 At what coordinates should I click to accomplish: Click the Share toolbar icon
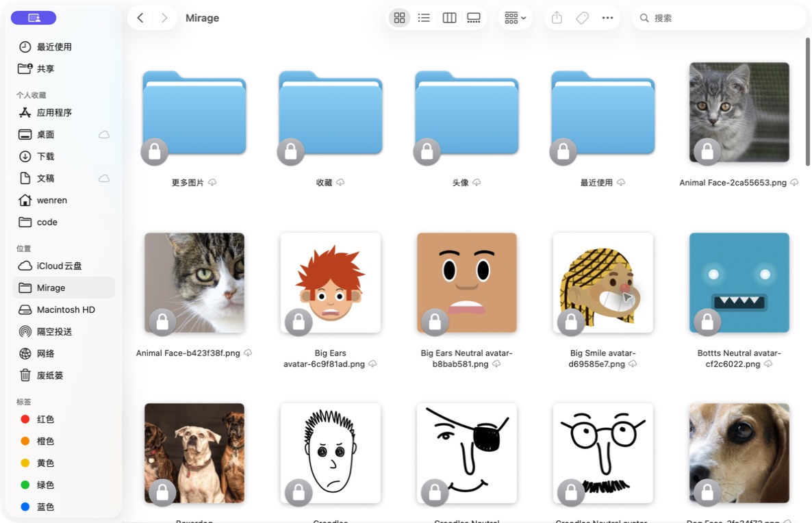tap(557, 18)
